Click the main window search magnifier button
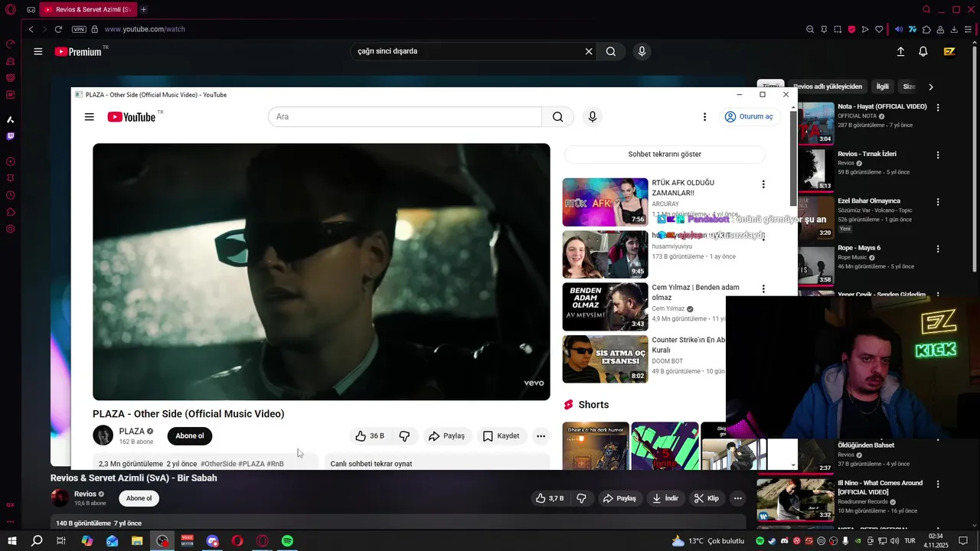Image resolution: width=980 pixels, height=551 pixels. (x=611, y=51)
